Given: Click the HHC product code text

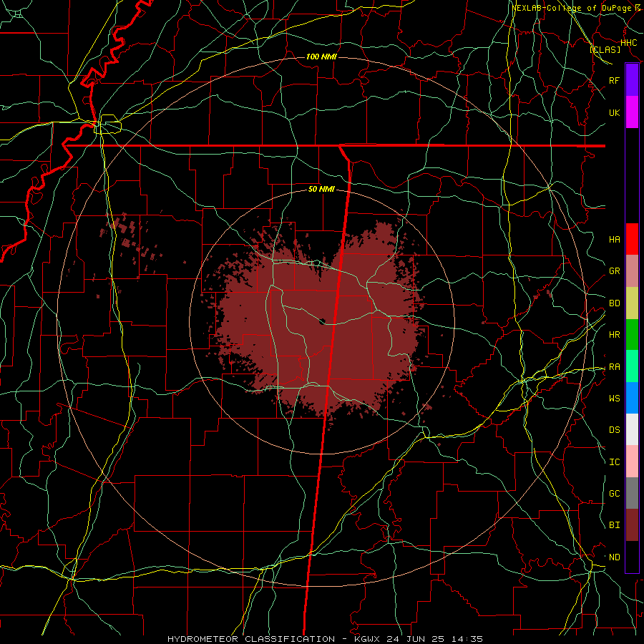Looking at the screenshot, I should pyautogui.click(x=628, y=43).
